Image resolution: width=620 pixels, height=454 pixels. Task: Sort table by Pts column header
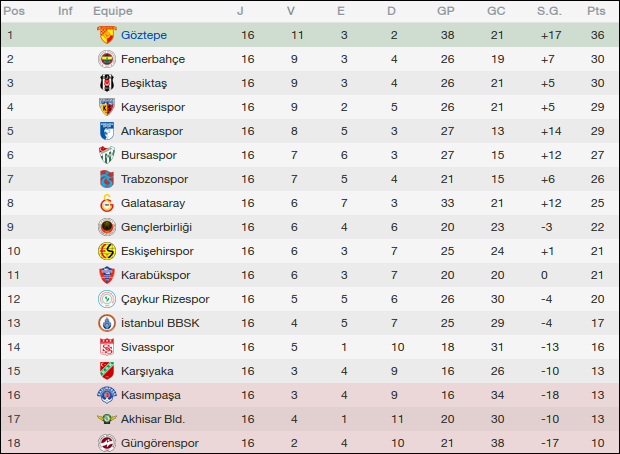tap(596, 11)
